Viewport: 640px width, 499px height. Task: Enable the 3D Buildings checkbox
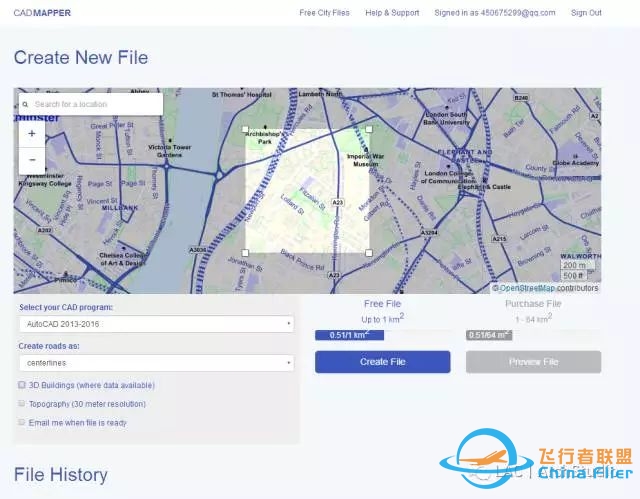tap(22, 385)
